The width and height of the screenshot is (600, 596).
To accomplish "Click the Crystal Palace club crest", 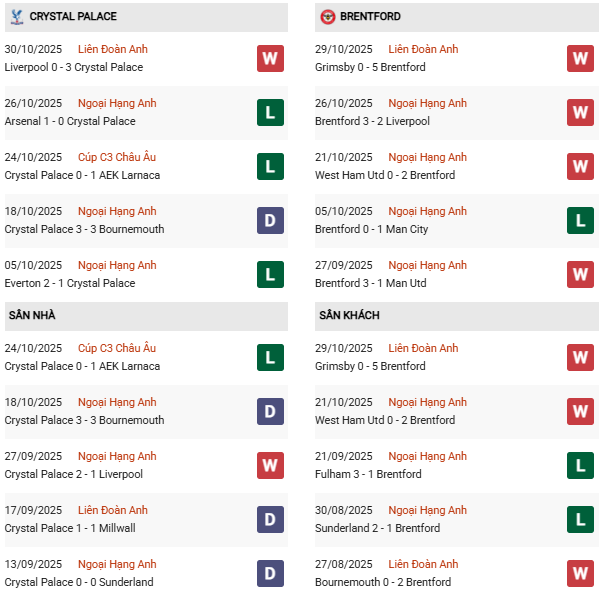I will tap(16, 17).
